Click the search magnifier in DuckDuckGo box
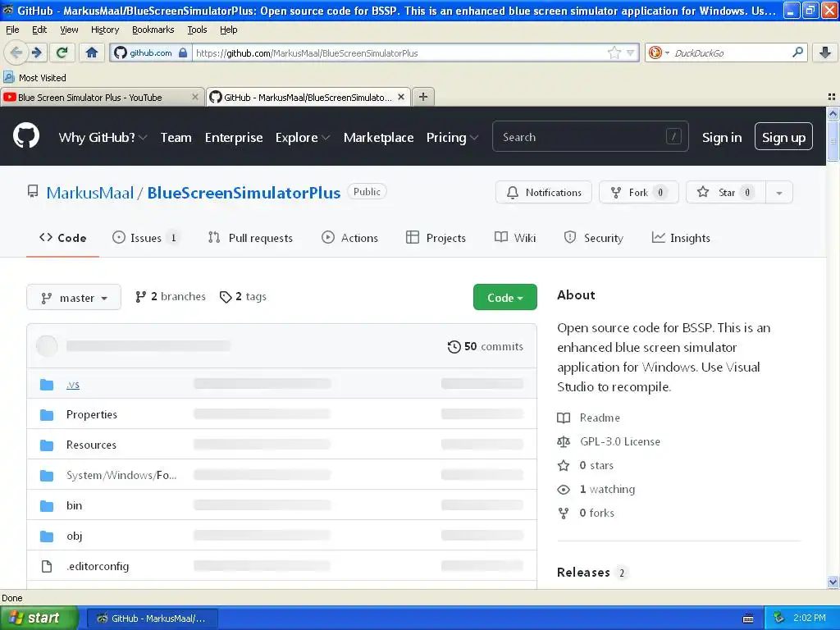Viewport: 840px width, 630px height. (x=797, y=52)
